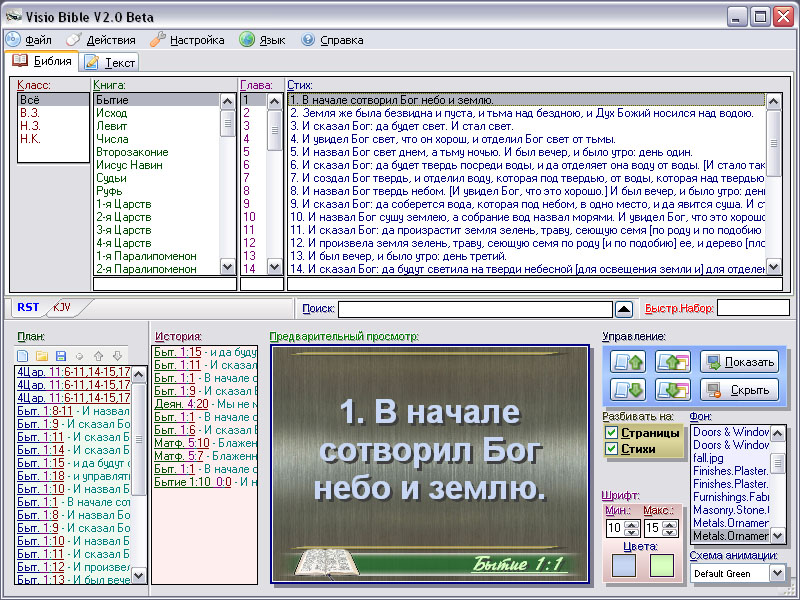Move plan item down with arrow icon
This screenshot has width=800, height=600.
tap(117, 355)
